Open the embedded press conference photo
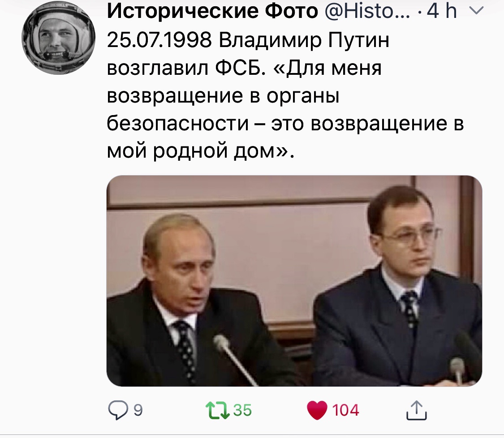The image size is (504, 438). (x=294, y=280)
